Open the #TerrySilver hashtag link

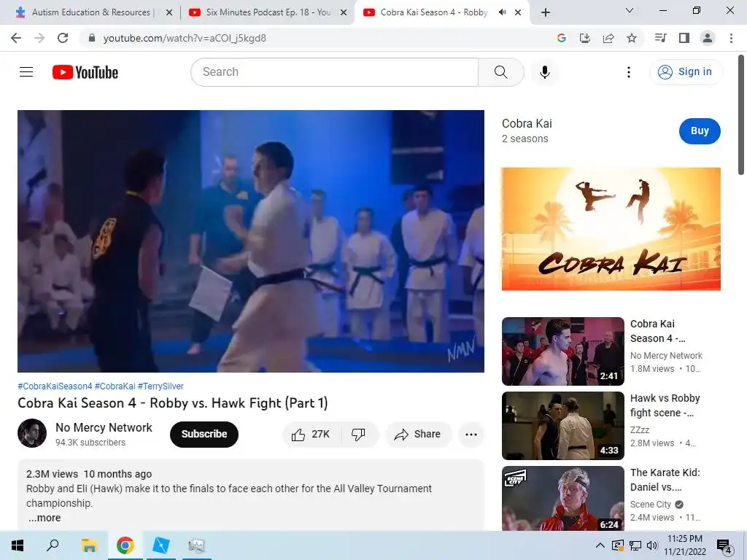[160, 386]
